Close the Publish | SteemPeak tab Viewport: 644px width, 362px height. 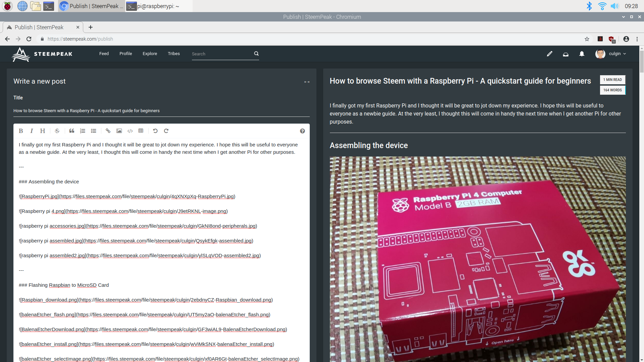(78, 28)
